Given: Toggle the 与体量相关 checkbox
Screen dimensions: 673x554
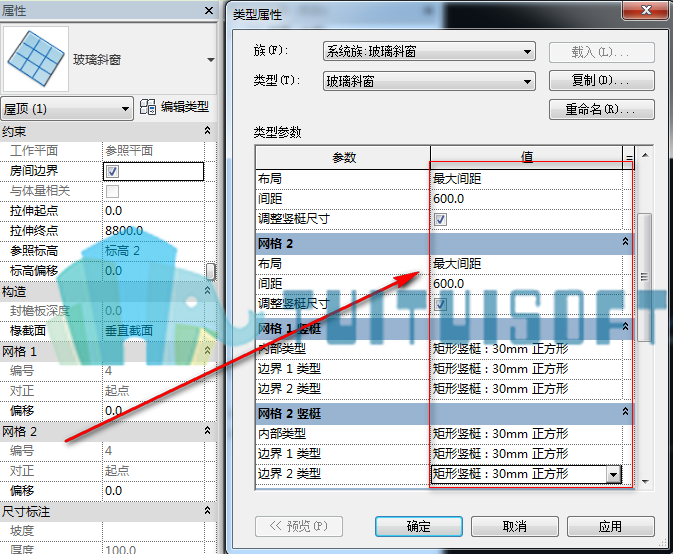Looking at the screenshot, I should pyautogui.click(x=112, y=191).
